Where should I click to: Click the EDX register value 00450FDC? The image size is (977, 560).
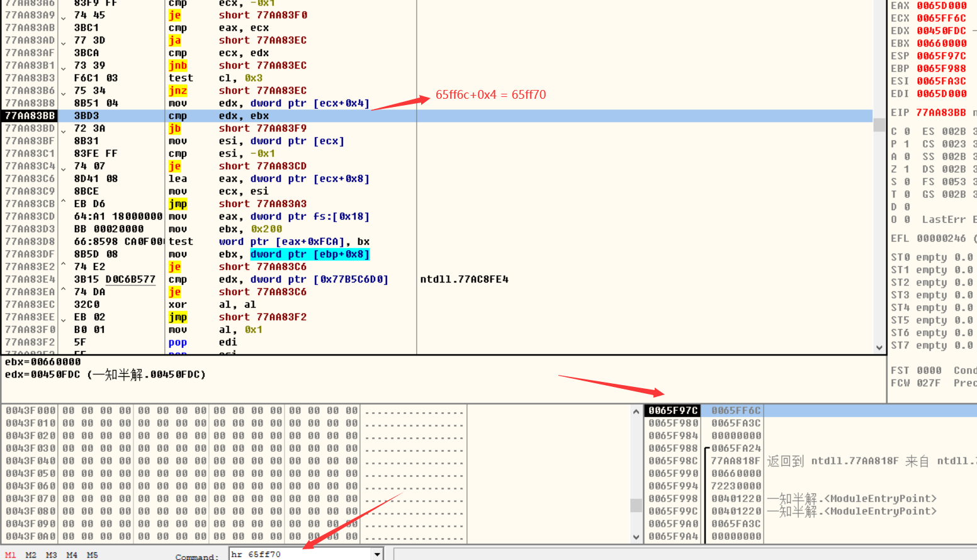coord(942,31)
